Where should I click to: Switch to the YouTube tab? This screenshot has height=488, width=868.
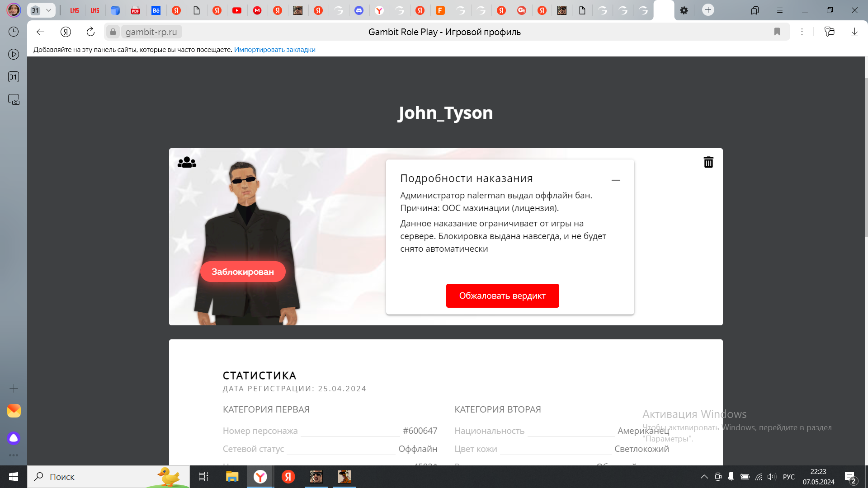237,10
